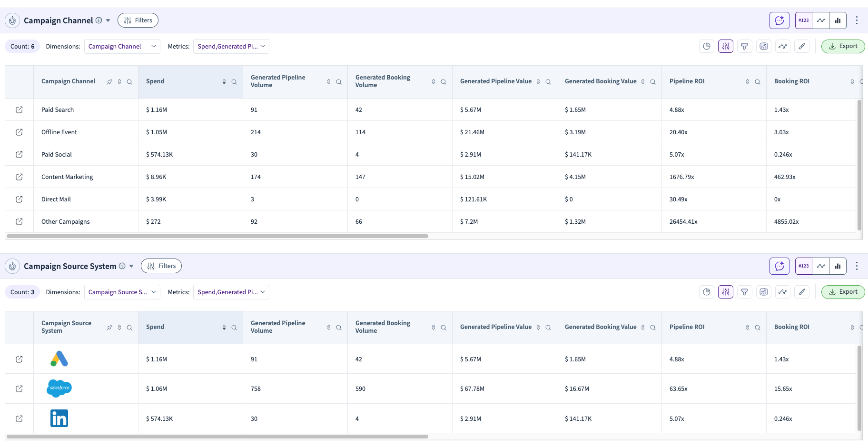Screen dimensions: 868x448
Task: Search Generated Booking Value column in top table
Action: (x=653, y=82)
